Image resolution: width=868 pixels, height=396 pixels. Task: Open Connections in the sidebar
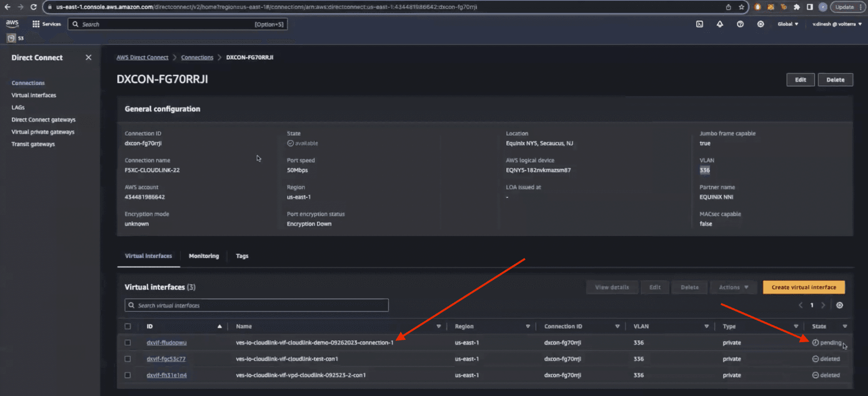tap(28, 83)
